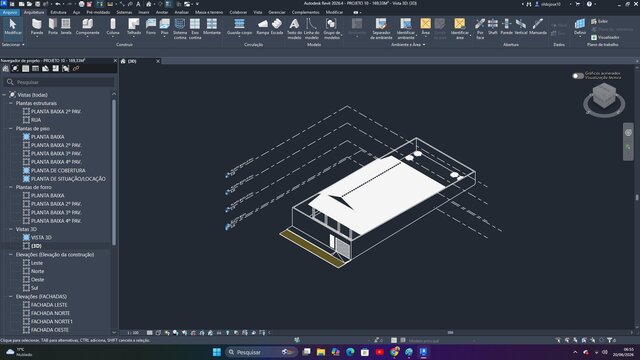This screenshot has height=360, width=640.
Task: Select the Por face opening tool
Action: (x=480, y=29)
